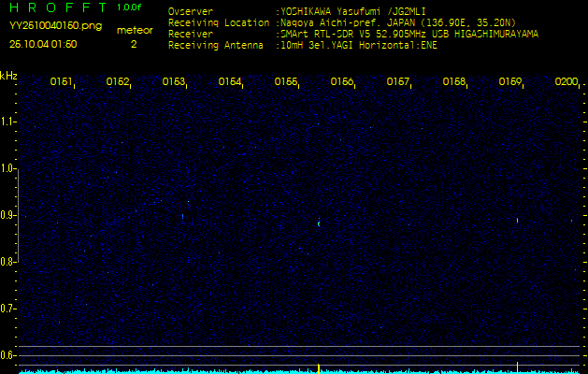Click the yellow detection tick below 0155 echo

pyautogui.click(x=319, y=368)
